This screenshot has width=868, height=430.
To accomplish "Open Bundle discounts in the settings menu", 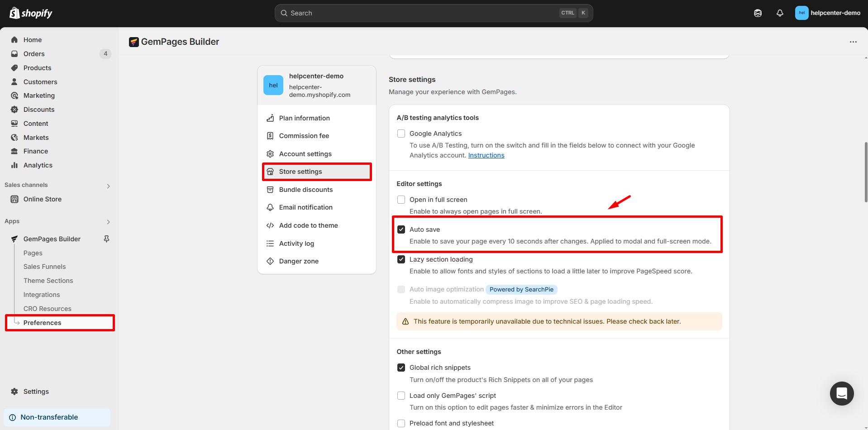I will [x=305, y=190].
